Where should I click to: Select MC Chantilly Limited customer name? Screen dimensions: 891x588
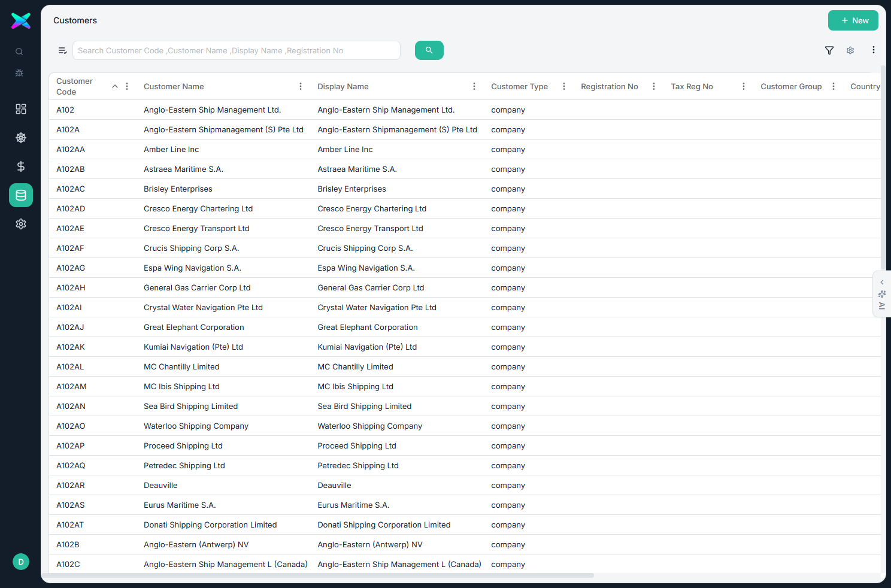181,366
